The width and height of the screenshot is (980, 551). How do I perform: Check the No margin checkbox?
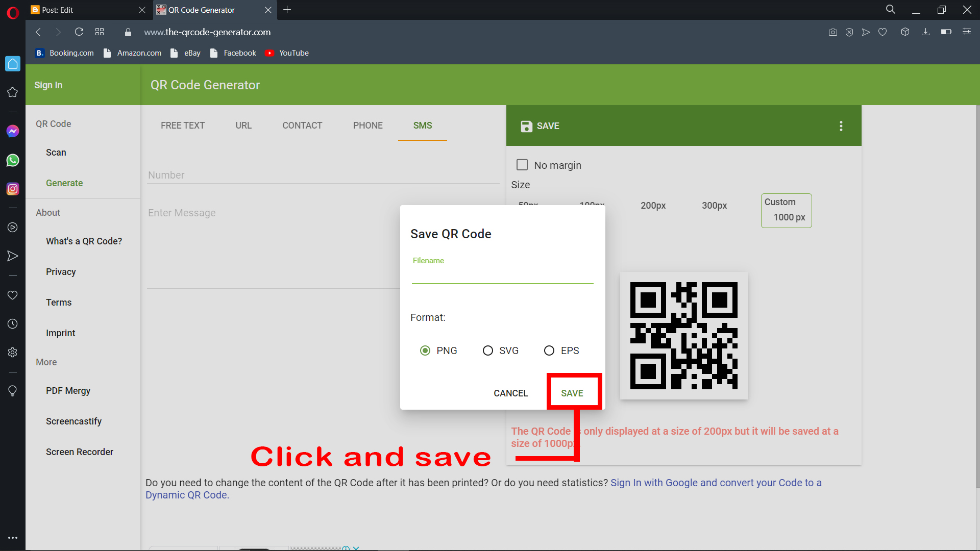(x=522, y=164)
